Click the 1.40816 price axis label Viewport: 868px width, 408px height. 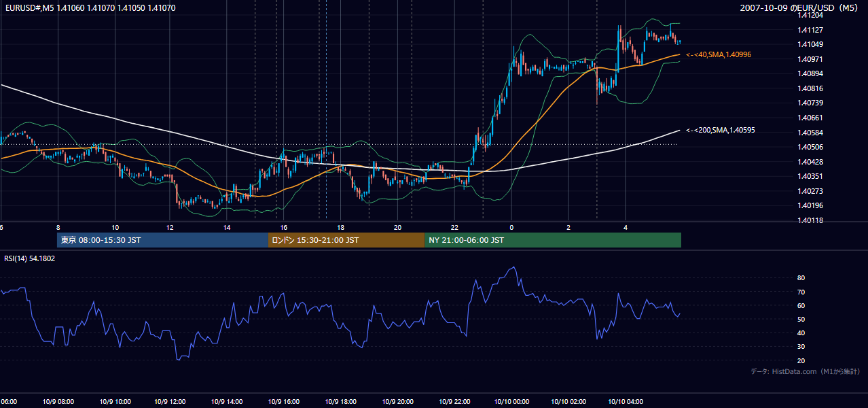click(810, 88)
